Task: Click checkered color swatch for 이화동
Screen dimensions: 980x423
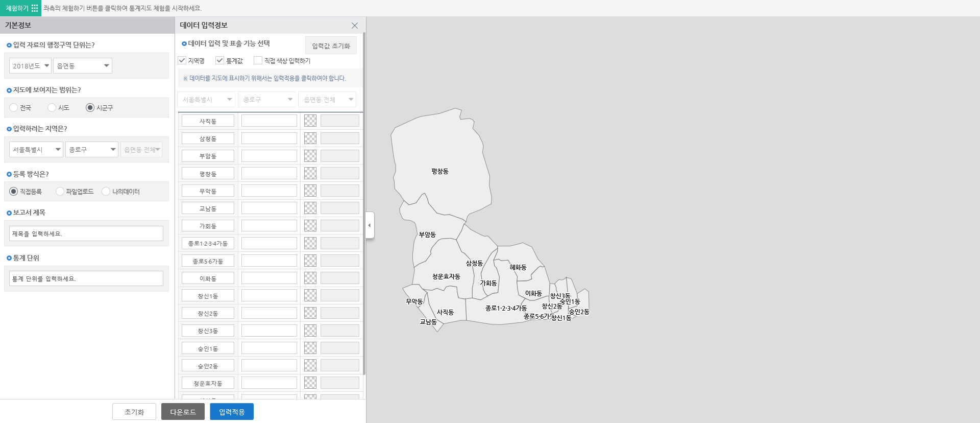Action: (310, 278)
